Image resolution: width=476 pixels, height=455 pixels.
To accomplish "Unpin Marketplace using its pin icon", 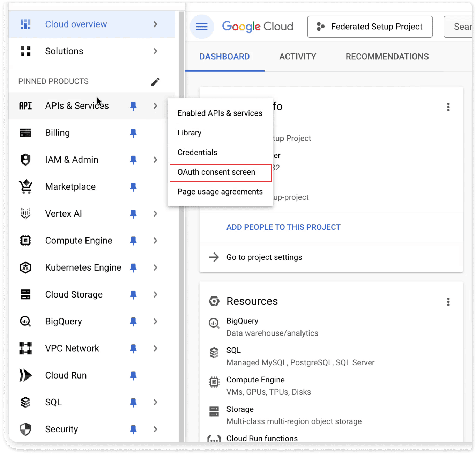I will tap(133, 187).
